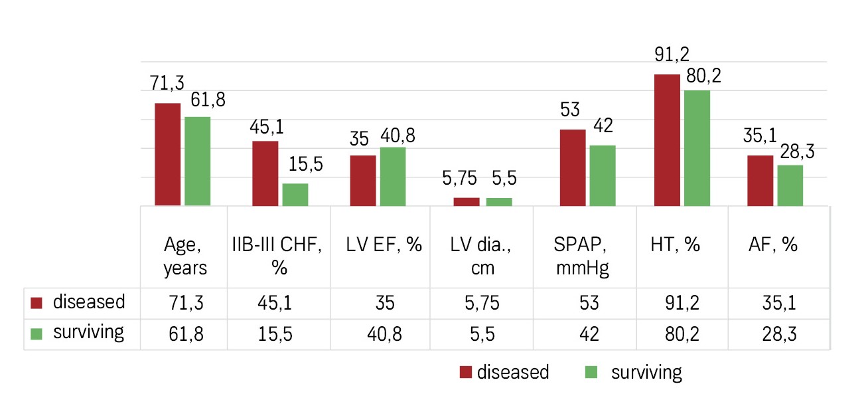
Task: Select the diseased SPAP bar labeled 53
Action: [573, 167]
